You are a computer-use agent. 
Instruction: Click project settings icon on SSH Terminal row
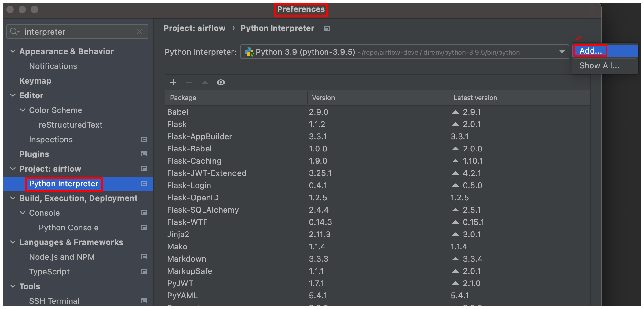144,301
